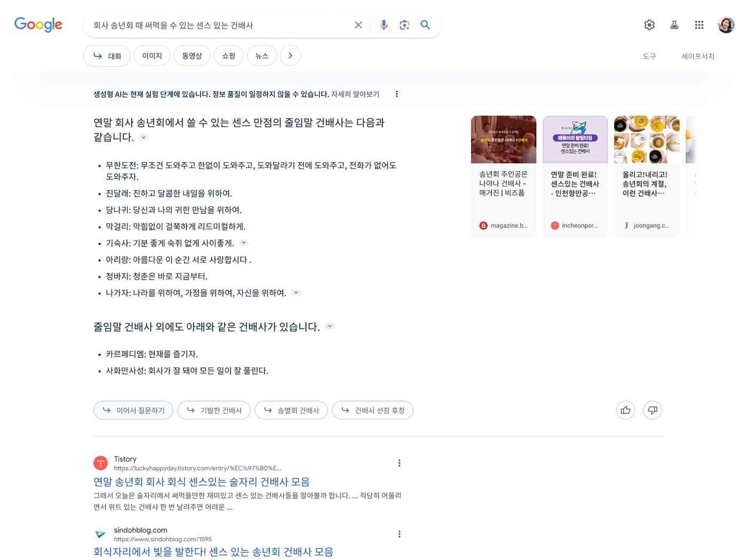Image resolution: width=747 pixels, height=560 pixels.
Task: Switch to the 이미지 tab
Action: tap(152, 55)
